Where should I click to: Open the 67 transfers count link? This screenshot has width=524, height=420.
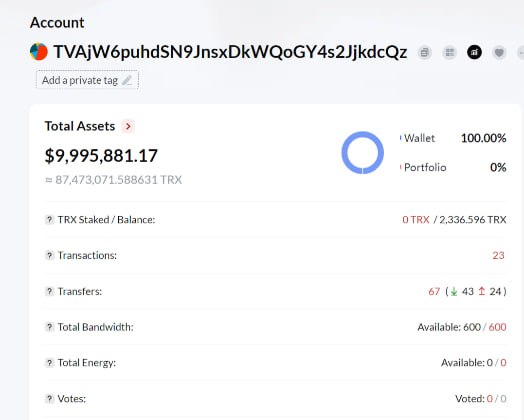[434, 291]
